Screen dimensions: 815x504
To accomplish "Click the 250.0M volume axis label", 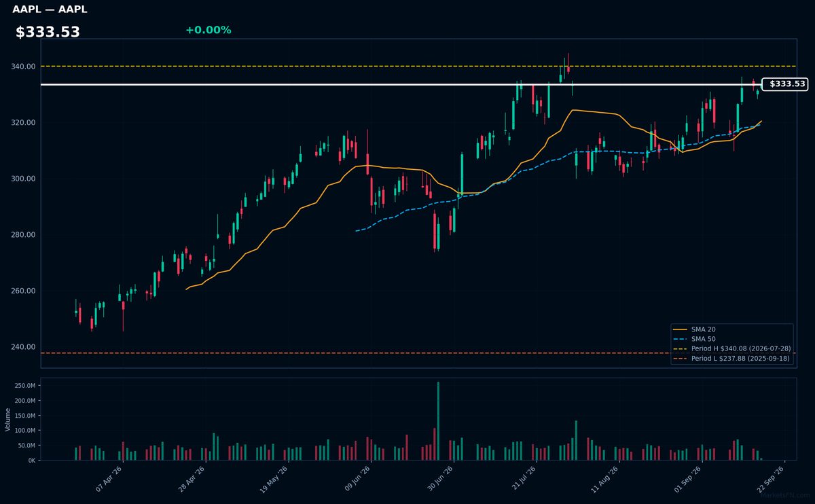I will coord(24,386).
